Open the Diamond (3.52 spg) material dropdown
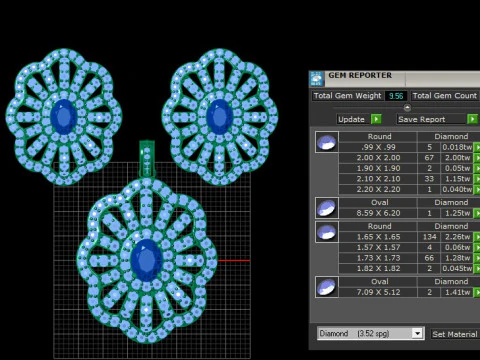Viewport: 480px width, 360px height. [x=417, y=333]
